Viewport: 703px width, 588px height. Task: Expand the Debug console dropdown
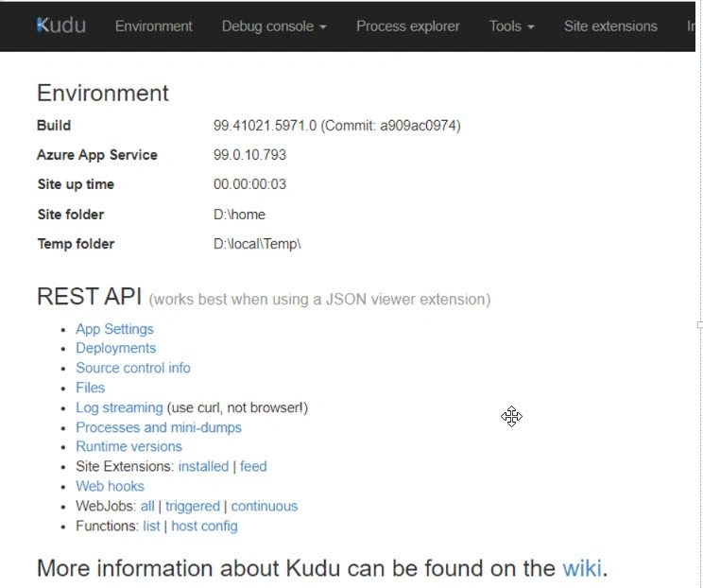[274, 26]
